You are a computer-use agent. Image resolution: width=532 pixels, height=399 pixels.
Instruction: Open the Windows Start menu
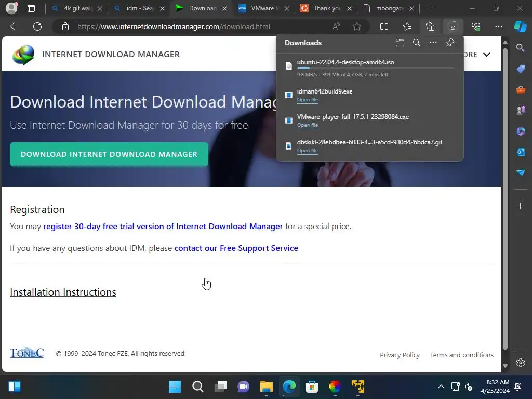[x=175, y=387]
